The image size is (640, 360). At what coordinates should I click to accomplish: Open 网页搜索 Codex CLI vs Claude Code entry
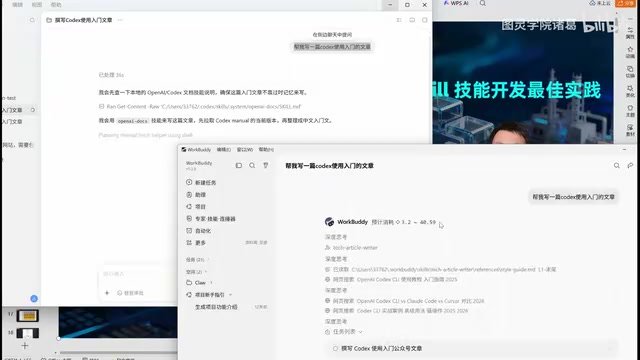(404, 301)
